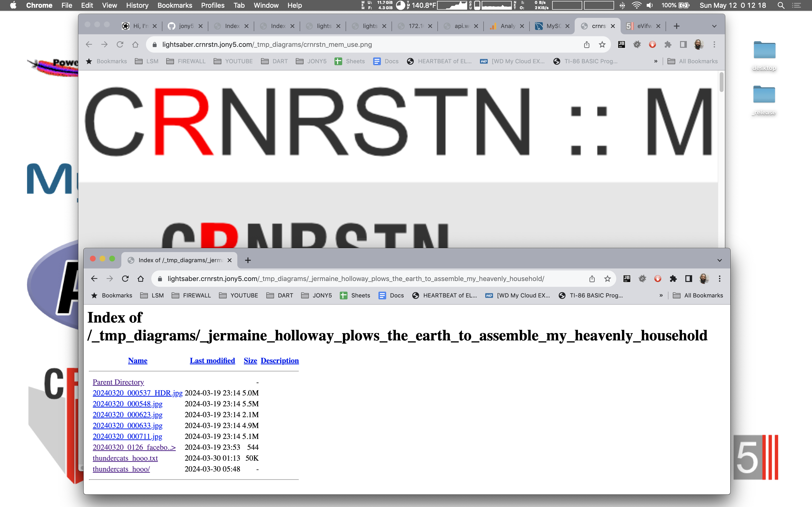This screenshot has height=507, width=812.
Task: Open the volume control in menu bar
Action: pyautogui.click(x=650, y=5)
